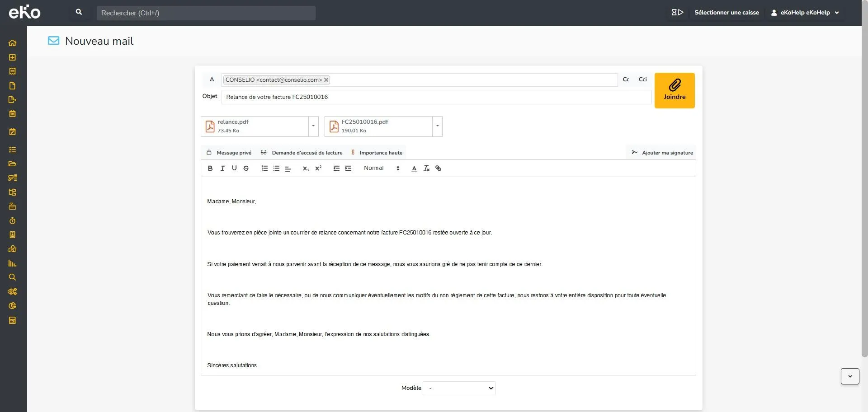The height and width of the screenshot is (412, 868).
Task: Apply superscript formatting
Action: pyautogui.click(x=318, y=169)
